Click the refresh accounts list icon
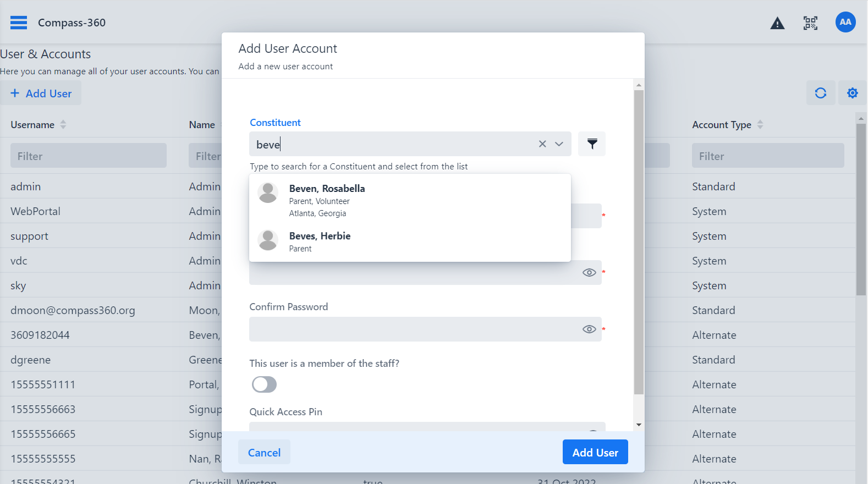Image resolution: width=868 pixels, height=484 pixels. click(x=820, y=93)
